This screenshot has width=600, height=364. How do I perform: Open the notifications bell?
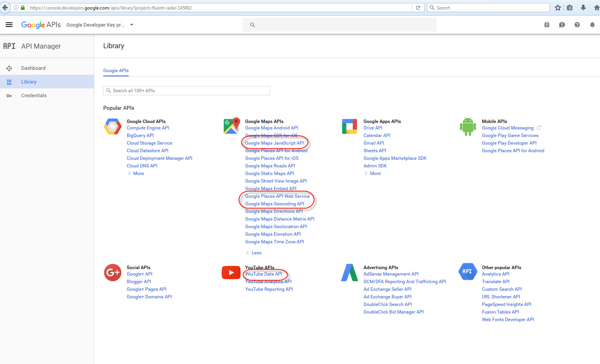(x=592, y=25)
